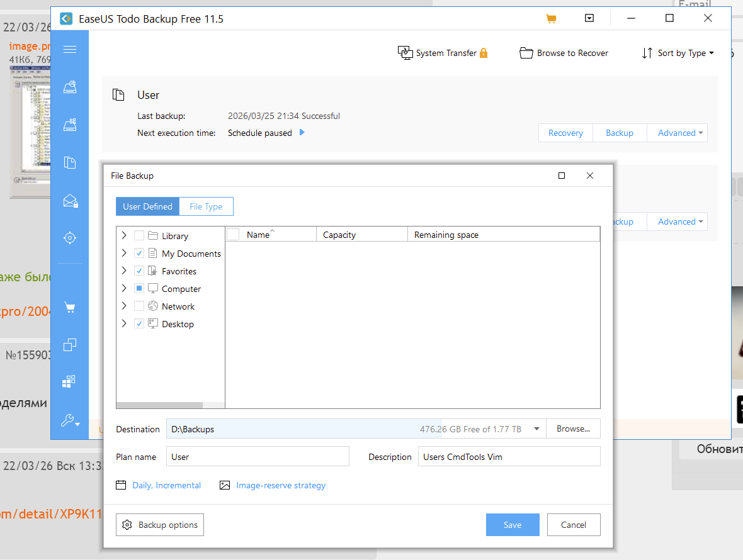This screenshot has width=743, height=560.
Task: Expand the Favorites tree node
Action: [124, 271]
